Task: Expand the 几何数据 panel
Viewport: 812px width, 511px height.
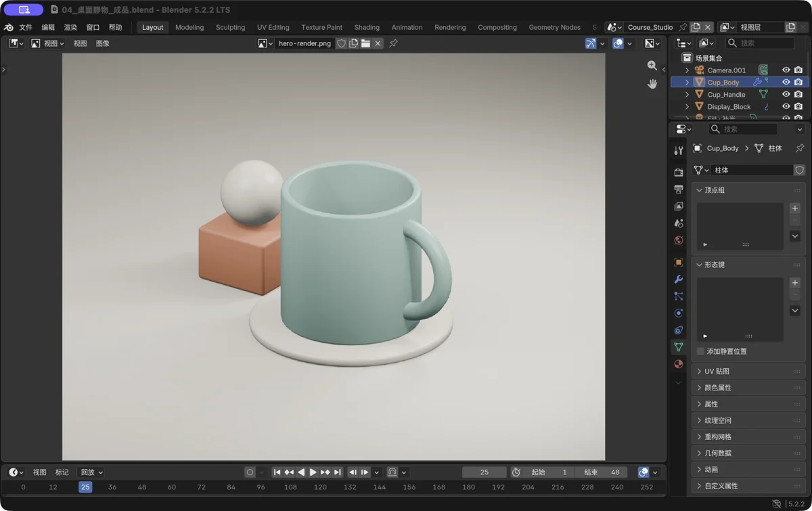Action: (x=748, y=453)
